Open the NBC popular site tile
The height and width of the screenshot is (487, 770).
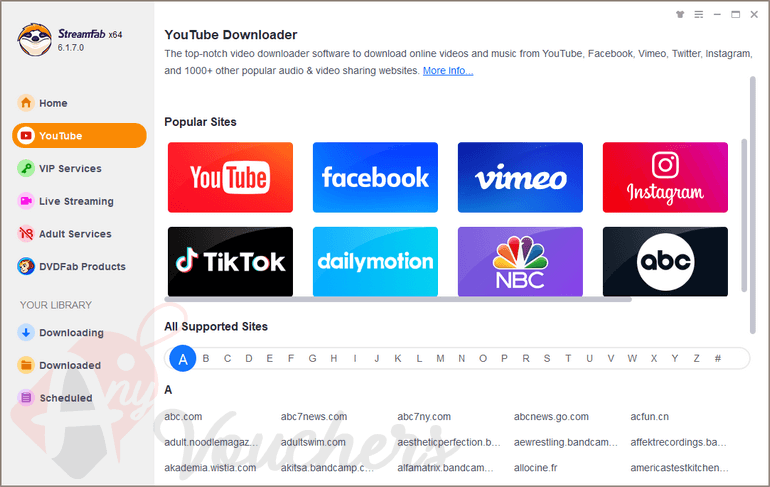point(520,261)
